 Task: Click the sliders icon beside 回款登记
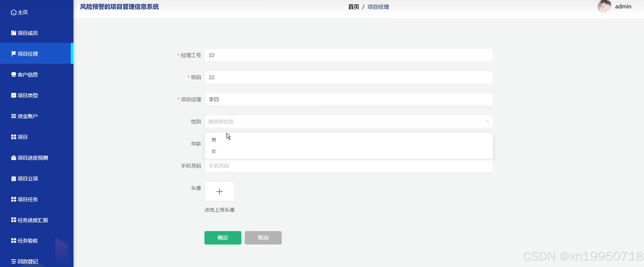13,261
